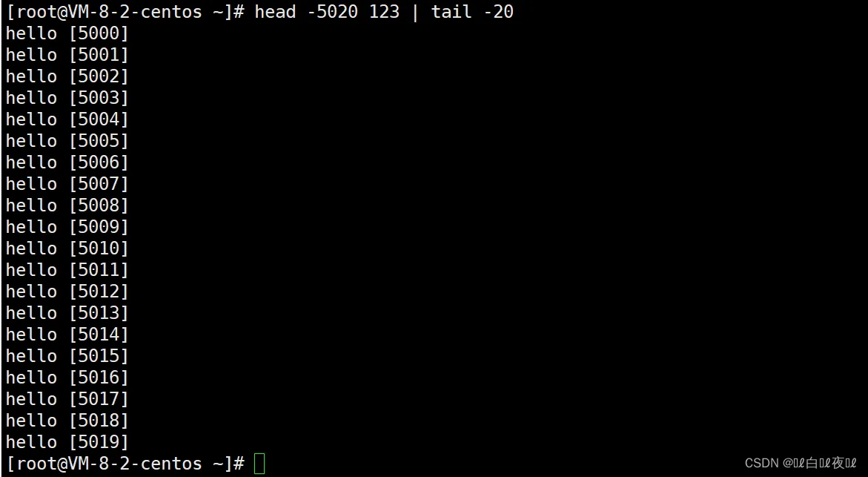Click the output line hello [5003]
Viewport: 868px width, 477px height.
pos(67,98)
